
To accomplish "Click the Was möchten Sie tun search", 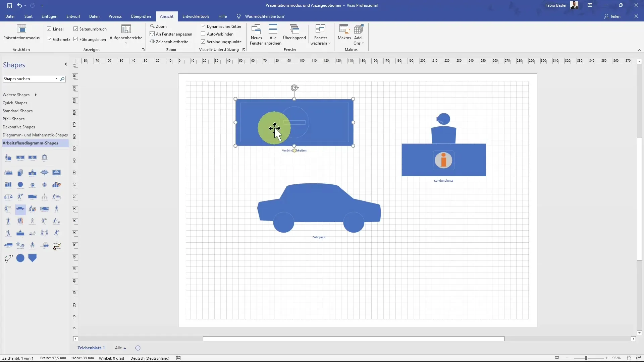I will 265,16.
